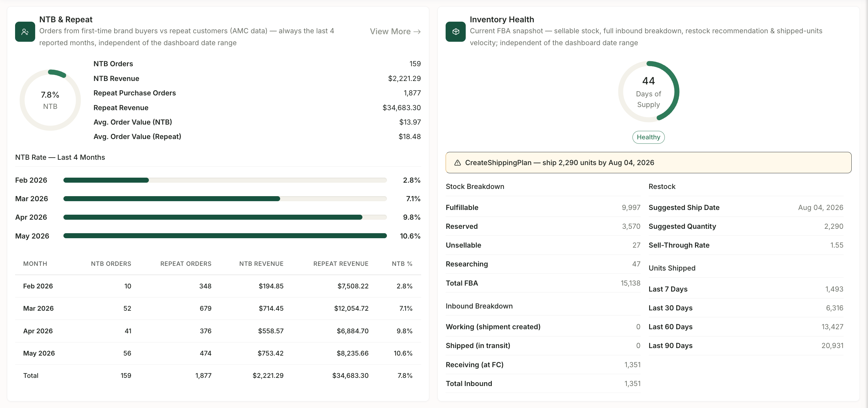Click the Apr 2026 NTB rate bar
This screenshot has width=868, height=408.
click(225, 217)
